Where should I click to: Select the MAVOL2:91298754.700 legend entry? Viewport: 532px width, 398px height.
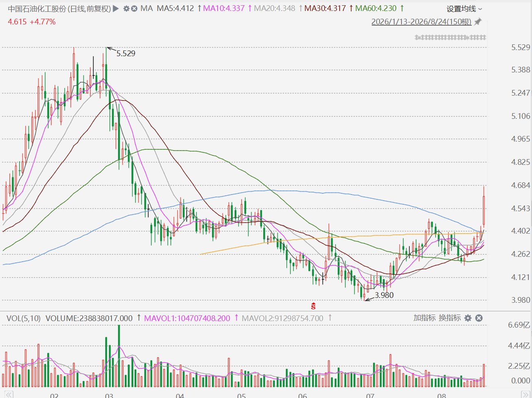[282, 318]
